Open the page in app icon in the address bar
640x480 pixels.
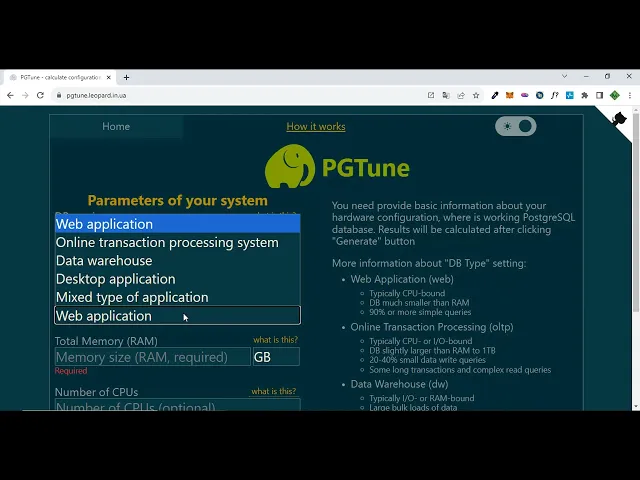(431, 95)
